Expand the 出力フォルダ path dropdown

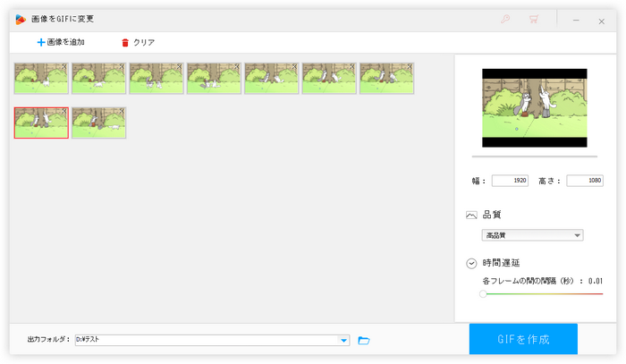[x=343, y=340]
